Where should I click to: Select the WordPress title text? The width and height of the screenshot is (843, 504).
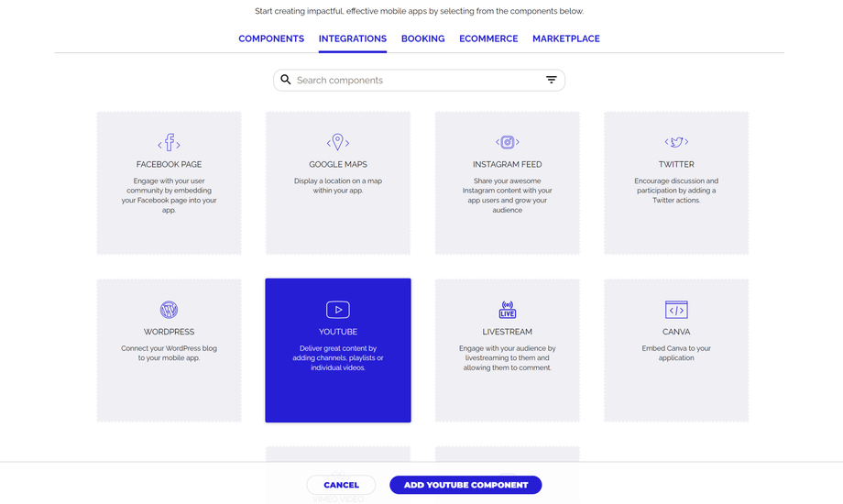click(169, 332)
